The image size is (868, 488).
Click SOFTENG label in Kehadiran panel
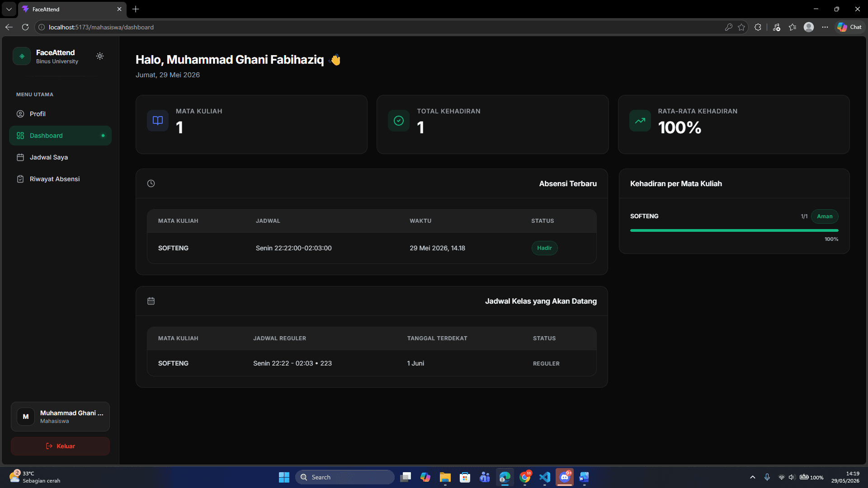(x=644, y=216)
